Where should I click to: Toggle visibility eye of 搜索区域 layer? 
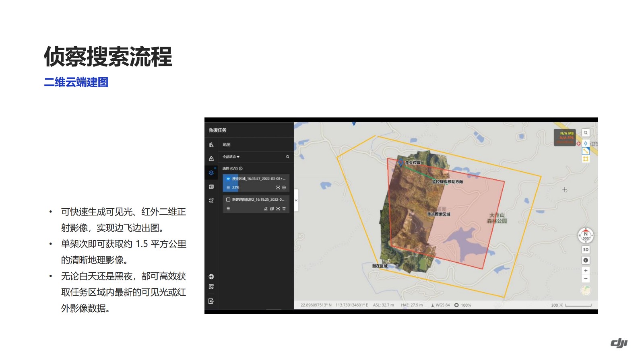coord(228,179)
